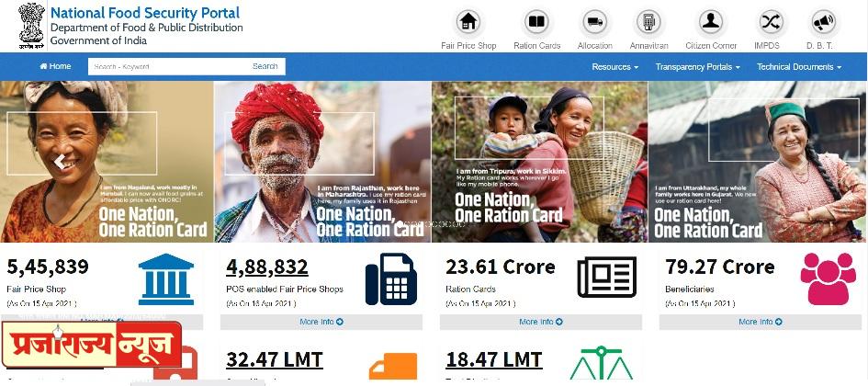
Task: Focus the Search Keyword input field
Action: point(166,66)
